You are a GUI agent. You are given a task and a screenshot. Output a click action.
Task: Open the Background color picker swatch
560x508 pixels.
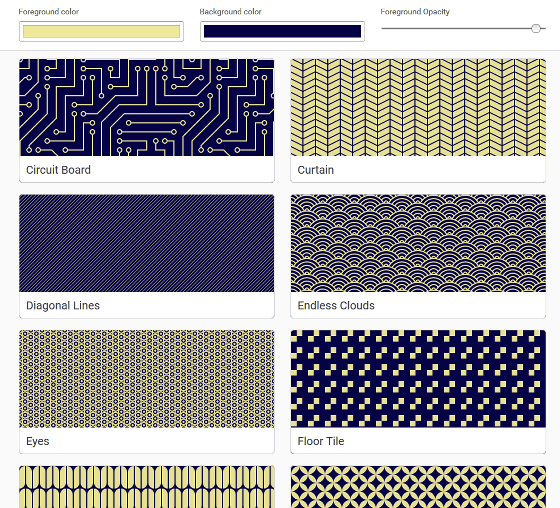282,31
